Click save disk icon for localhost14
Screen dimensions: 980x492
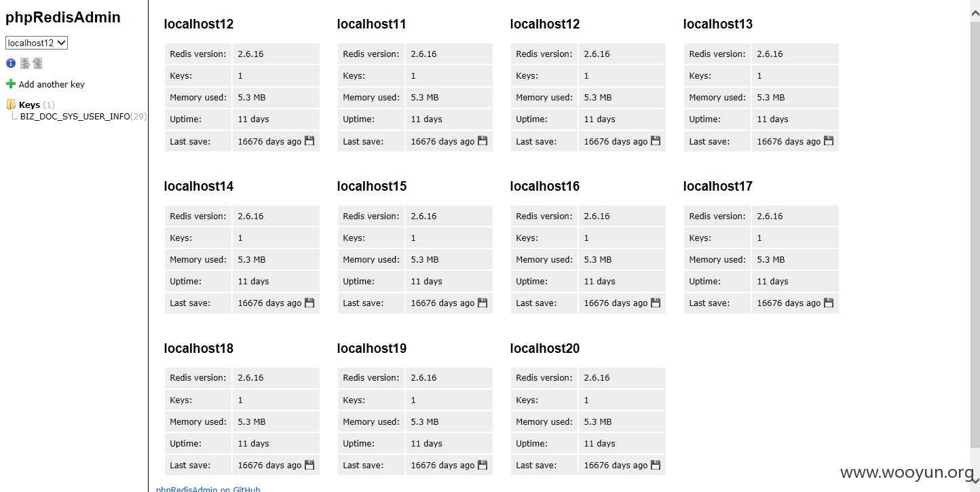309,303
